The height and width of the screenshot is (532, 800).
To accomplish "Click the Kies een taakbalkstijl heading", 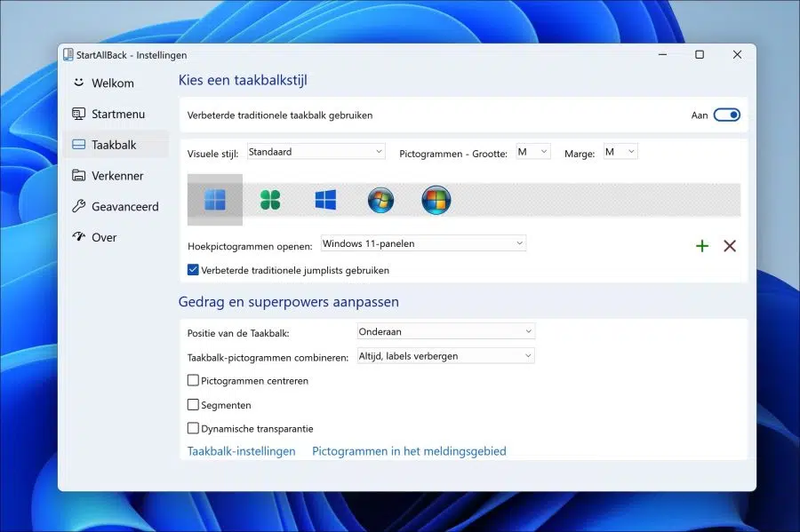I will tap(243, 80).
